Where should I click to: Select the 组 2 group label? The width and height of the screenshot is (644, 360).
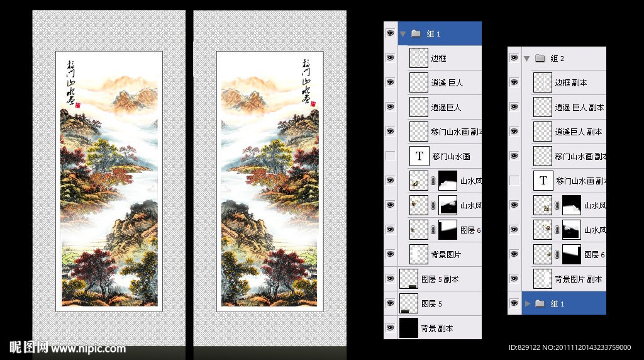557,59
